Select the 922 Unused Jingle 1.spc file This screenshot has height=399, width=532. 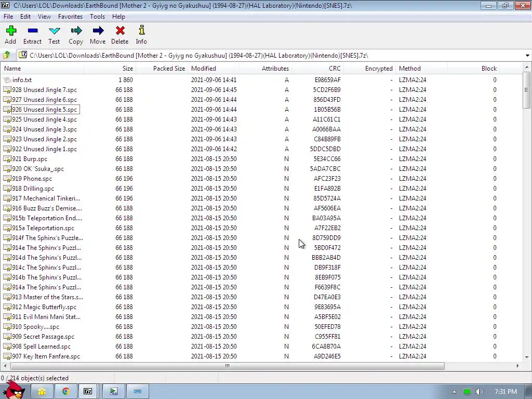[45, 149]
